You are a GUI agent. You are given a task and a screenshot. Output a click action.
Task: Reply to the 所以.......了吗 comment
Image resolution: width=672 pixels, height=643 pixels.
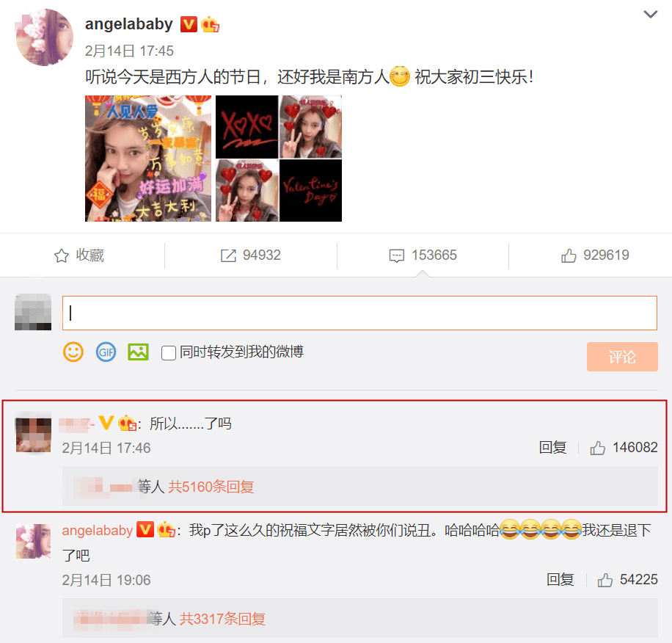(x=552, y=448)
